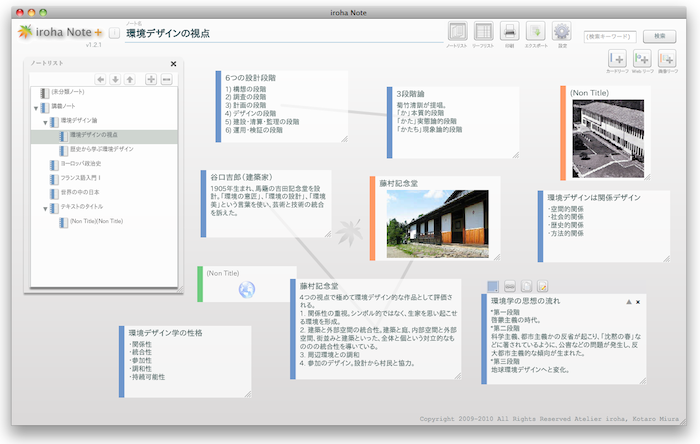Select the 環境デザインは関係デザイン card
Image resolution: width=700 pixels, height=444 pixels.
click(604, 226)
